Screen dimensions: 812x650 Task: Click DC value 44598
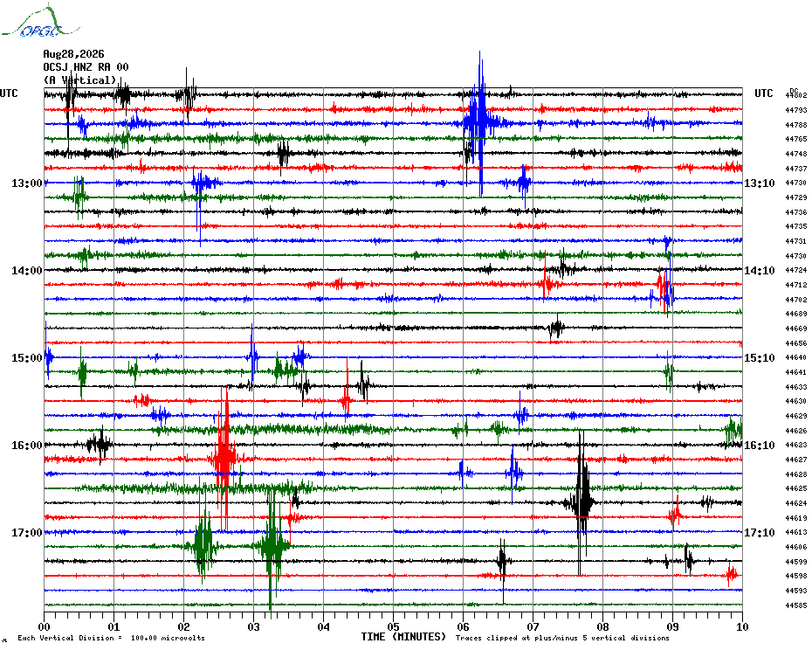[x=796, y=576]
